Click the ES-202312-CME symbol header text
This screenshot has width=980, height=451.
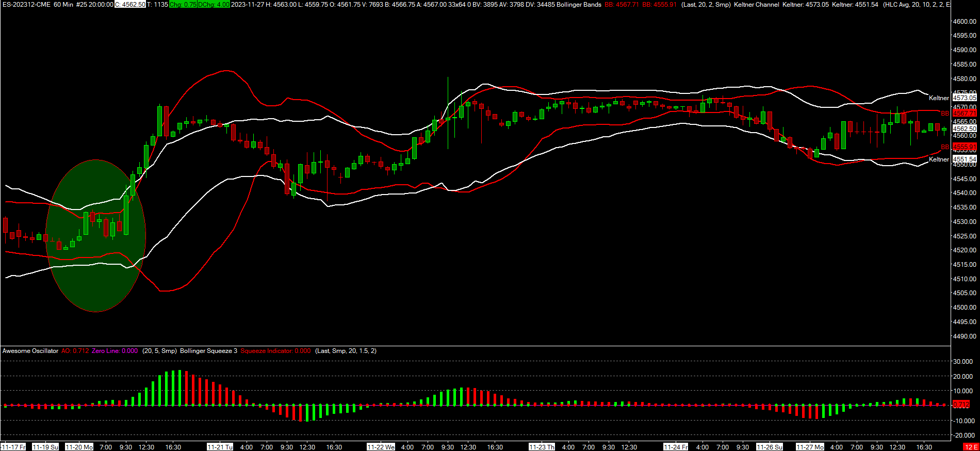(x=26, y=5)
